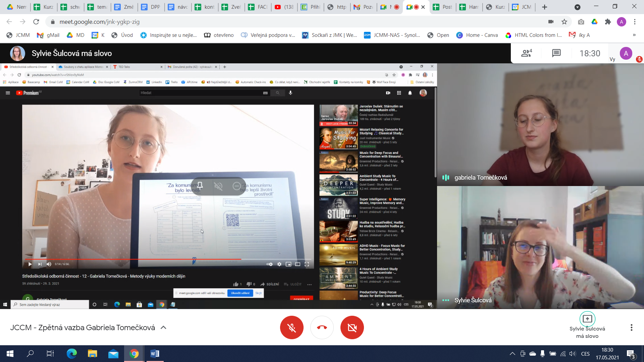Switch to the Post spreadsheet tab
Viewport: 644px width, 362px height.
pyautogui.click(x=443, y=7)
